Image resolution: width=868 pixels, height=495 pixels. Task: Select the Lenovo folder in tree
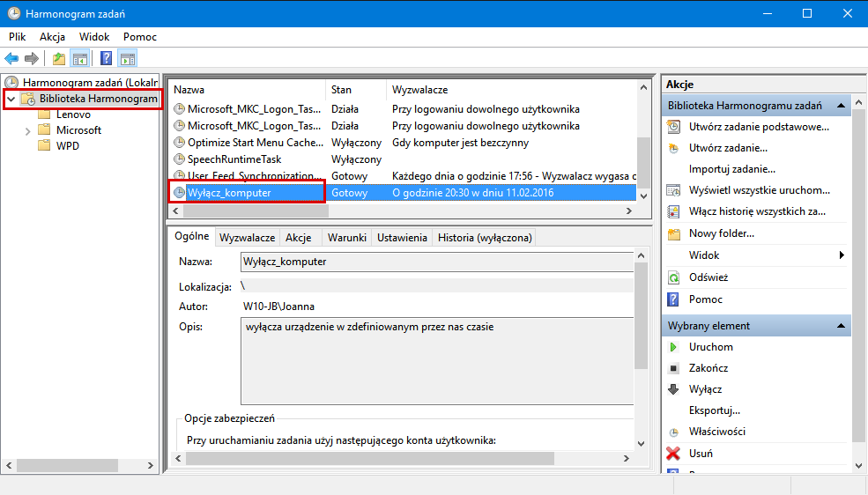point(73,115)
